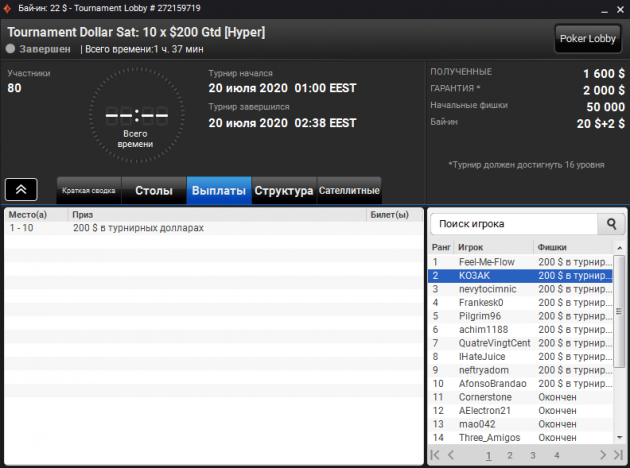The width and height of the screenshot is (630, 468).
Task: Minimize the tournament lobby window
Action: tap(604, 10)
